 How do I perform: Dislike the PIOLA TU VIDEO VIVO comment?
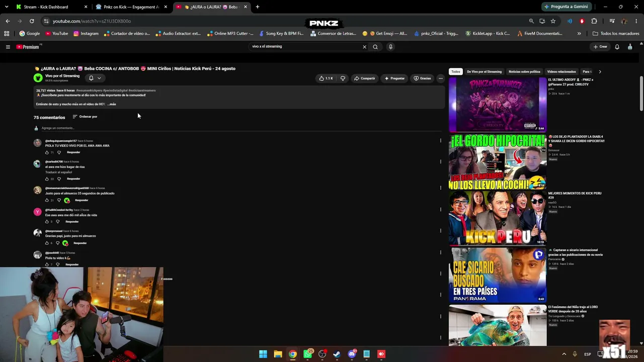(59, 152)
